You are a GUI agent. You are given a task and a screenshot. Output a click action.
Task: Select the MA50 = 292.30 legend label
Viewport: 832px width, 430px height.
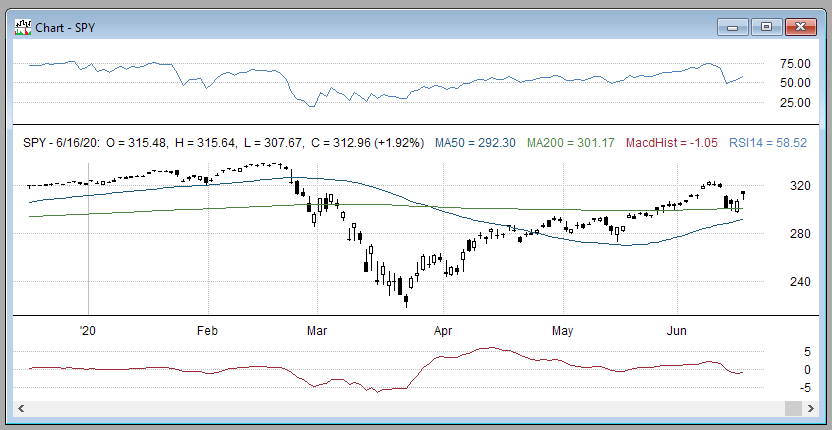tap(475, 143)
